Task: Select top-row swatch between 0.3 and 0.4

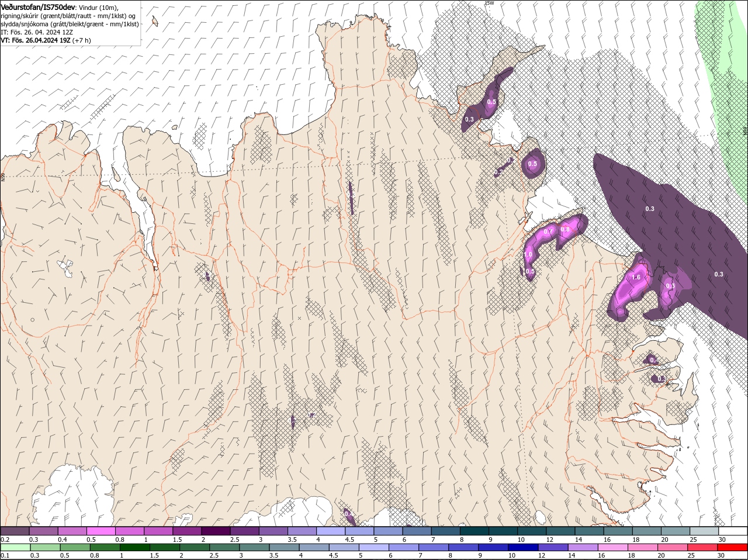Action: click(x=43, y=531)
